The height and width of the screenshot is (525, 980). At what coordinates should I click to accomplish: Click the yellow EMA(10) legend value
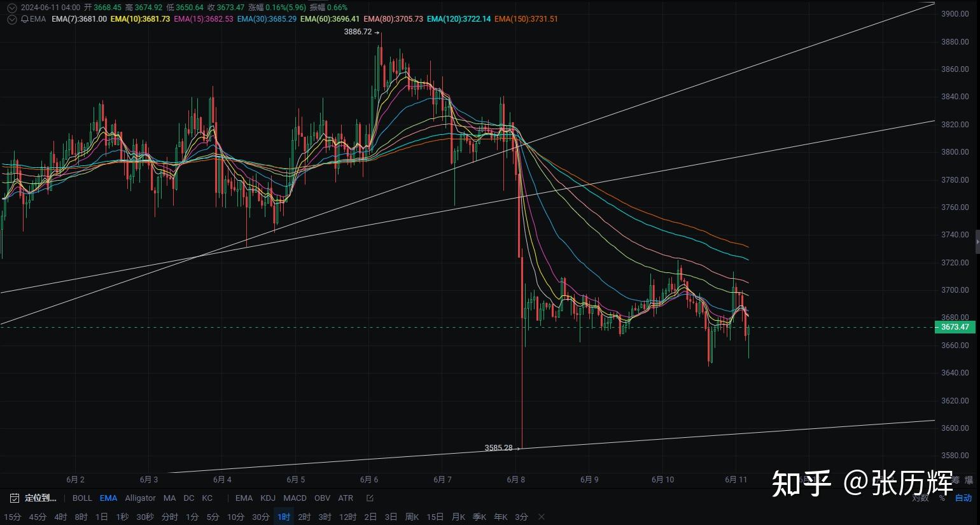click(140, 19)
